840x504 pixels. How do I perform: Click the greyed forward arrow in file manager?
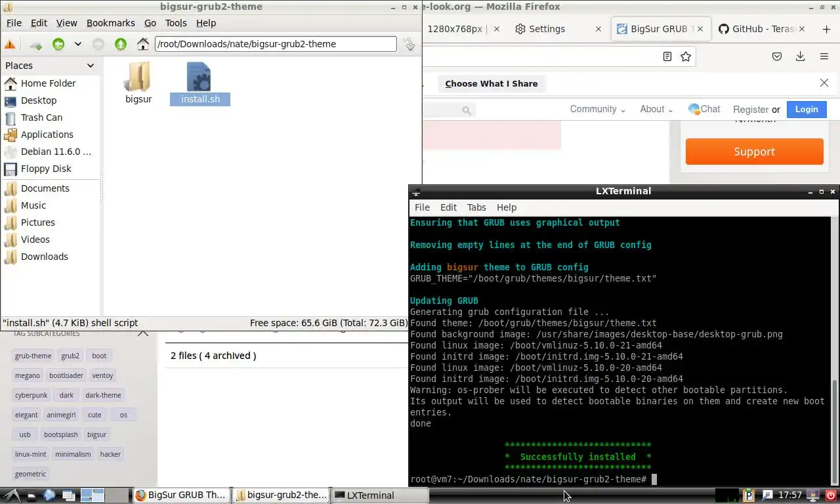coord(98,44)
